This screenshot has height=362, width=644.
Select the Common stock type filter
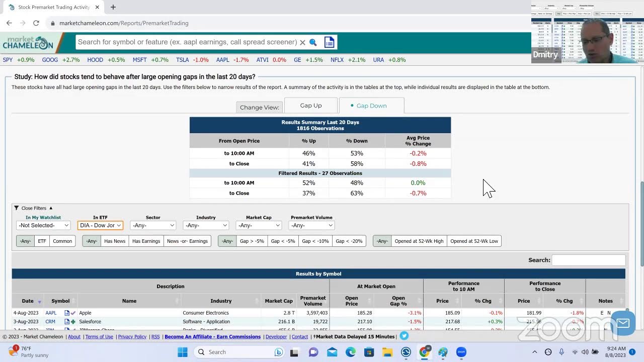pyautogui.click(x=62, y=241)
